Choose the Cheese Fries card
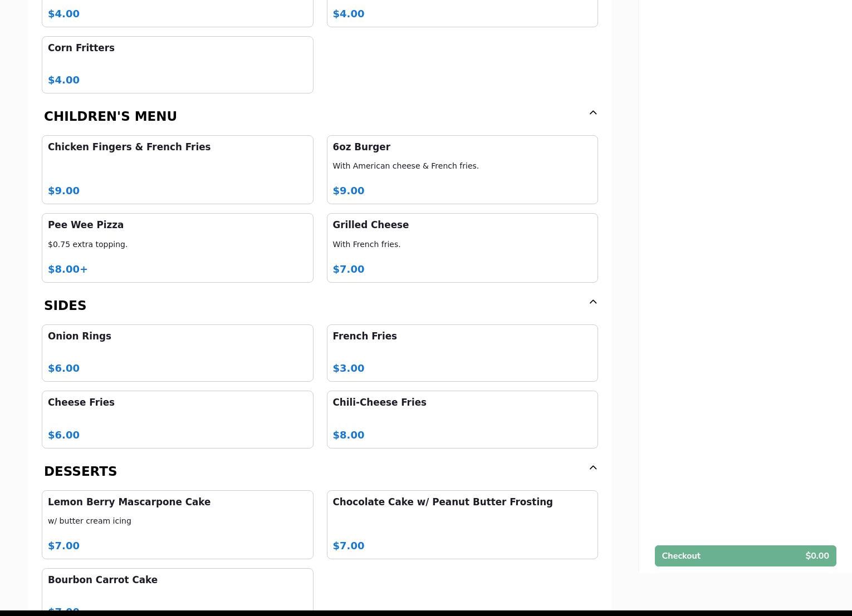Screen dimensions: 852x616 coord(178,420)
